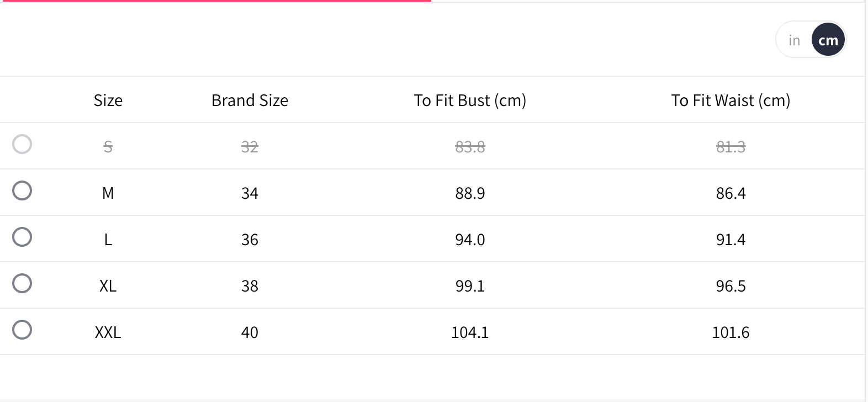Click brand size 40
The width and height of the screenshot is (868, 402).
point(250,332)
